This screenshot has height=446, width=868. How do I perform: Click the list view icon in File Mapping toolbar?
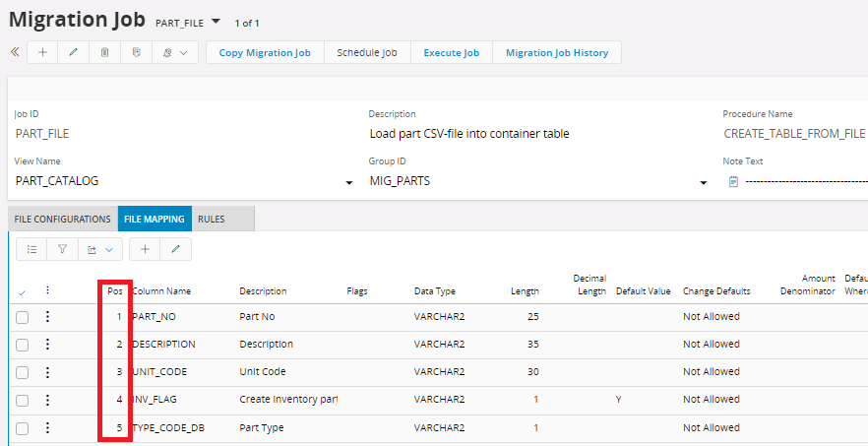[x=32, y=249]
